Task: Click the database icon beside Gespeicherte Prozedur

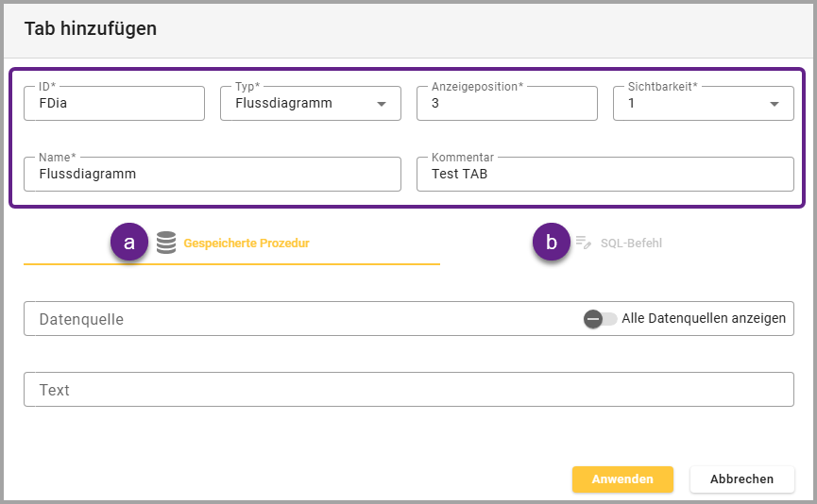Action: pos(166,243)
